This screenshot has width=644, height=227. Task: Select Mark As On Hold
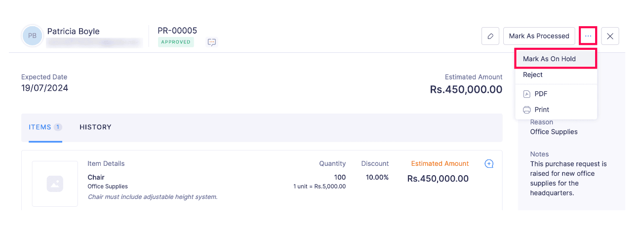click(x=549, y=59)
